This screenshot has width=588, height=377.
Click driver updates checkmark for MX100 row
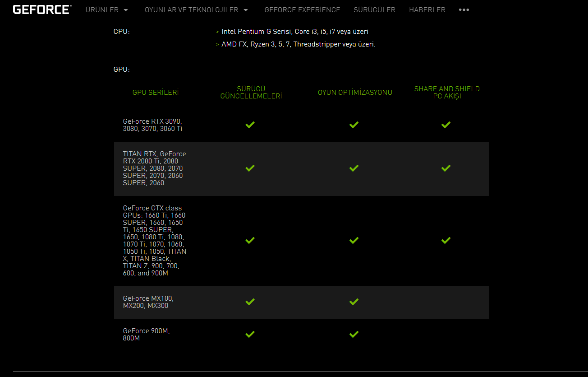tap(250, 302)
